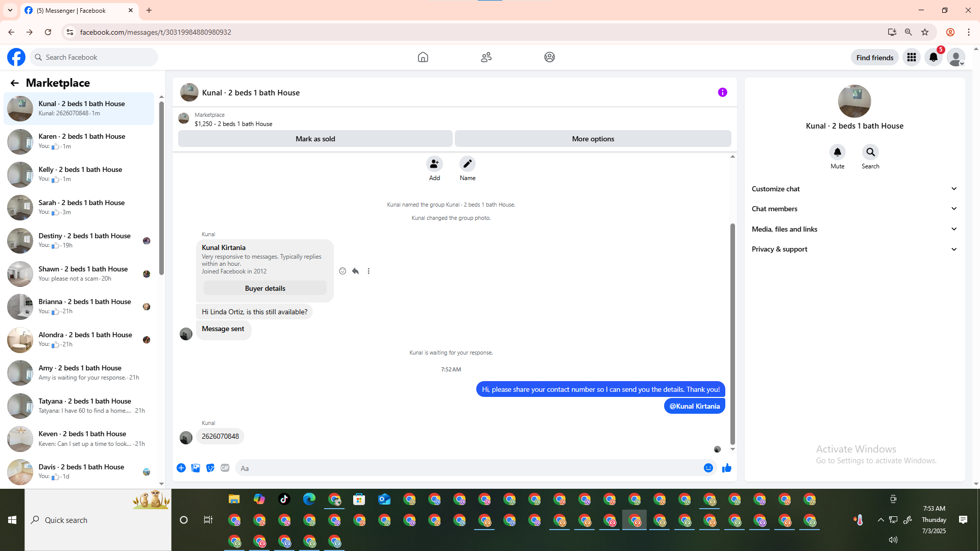Image resolution: width=980 pixels, height=551 pixels.
Task: Click the GIF icon in composer
Action: click(x=225, y=468)
